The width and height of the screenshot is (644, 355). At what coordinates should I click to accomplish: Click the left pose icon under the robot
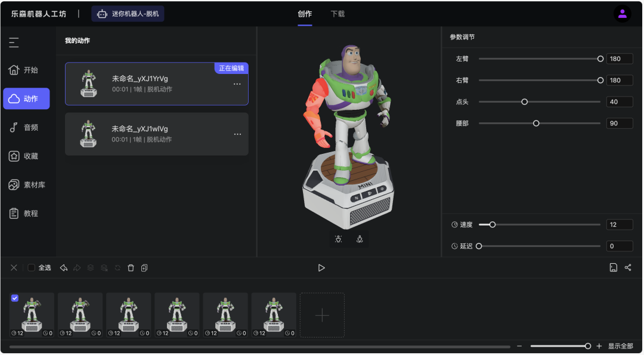(339, 239)
